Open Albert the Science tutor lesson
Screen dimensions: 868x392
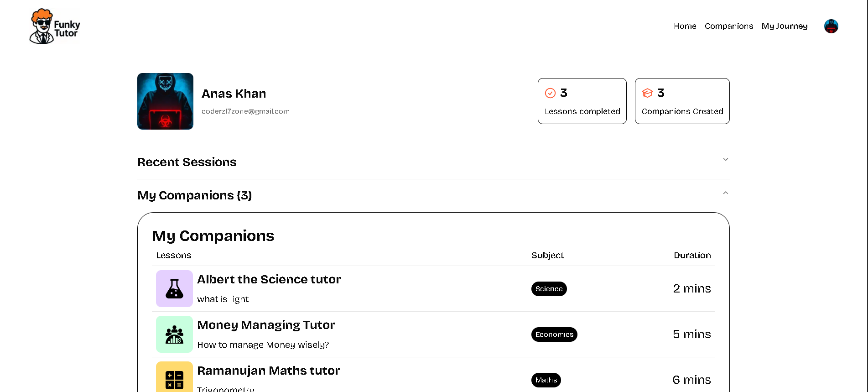269,279
